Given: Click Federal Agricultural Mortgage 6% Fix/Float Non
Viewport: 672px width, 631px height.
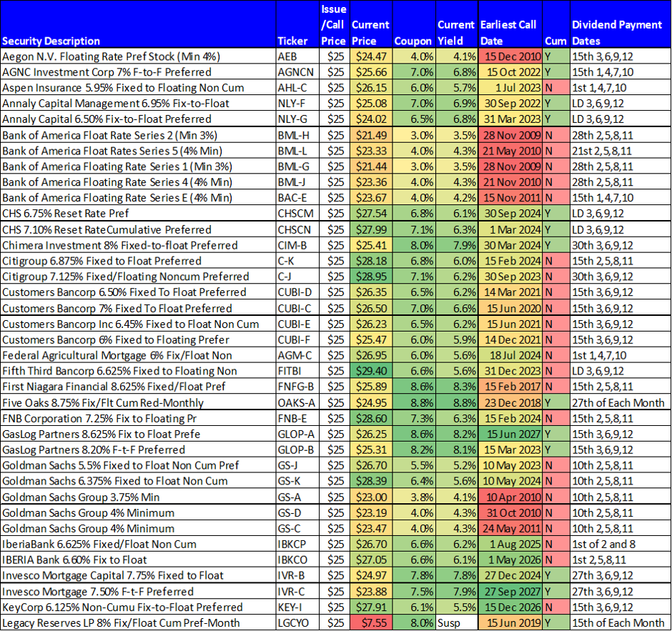Looking at the screenshot, I should [x=138, y=355].
